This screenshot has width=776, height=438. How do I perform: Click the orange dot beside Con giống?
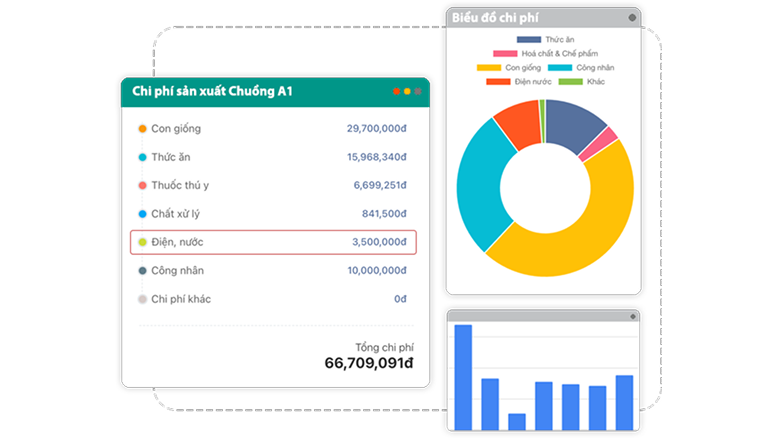142,129
